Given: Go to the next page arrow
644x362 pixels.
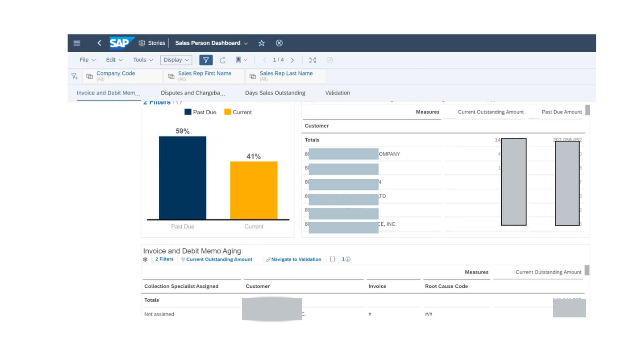Looking at the screenshot, I should coord(292,60).
